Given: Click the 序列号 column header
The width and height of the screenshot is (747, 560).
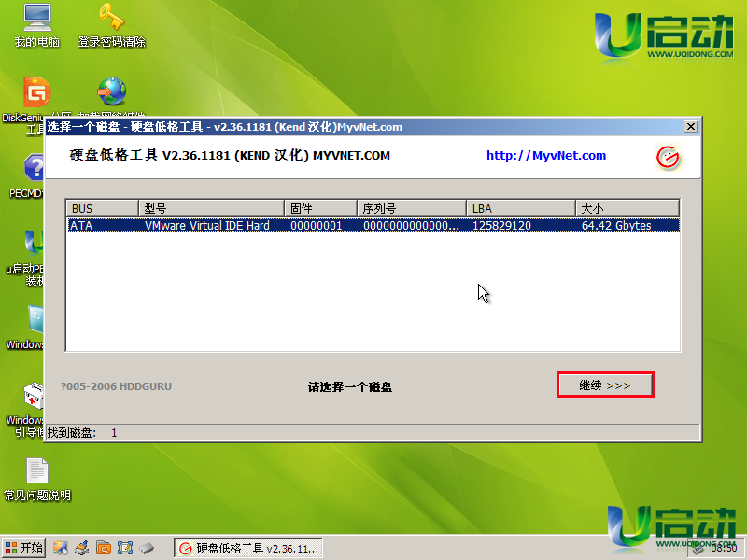Looking at the screenshot, I should (x=409, y=206).
